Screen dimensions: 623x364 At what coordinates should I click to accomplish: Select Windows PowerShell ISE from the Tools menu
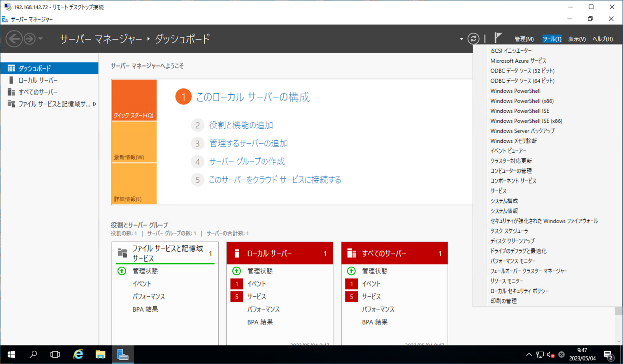[x=520, y=111]
